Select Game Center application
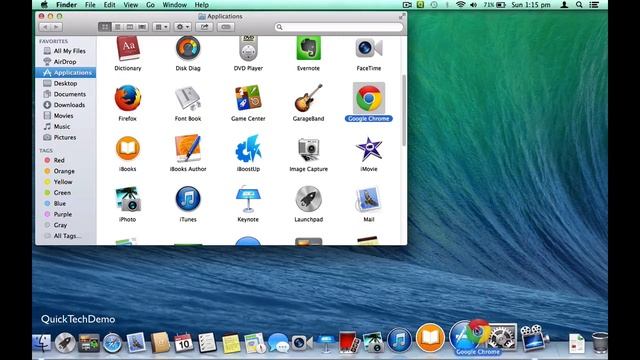Screen dimensions: 640x360 248,98
